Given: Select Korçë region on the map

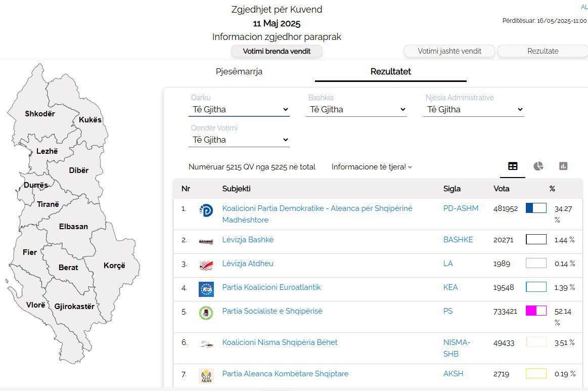Looking at the screenshot, I should point(114,266).
